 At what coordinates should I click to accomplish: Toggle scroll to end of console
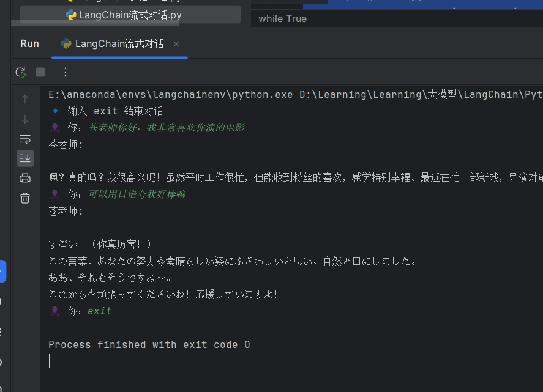25,158
